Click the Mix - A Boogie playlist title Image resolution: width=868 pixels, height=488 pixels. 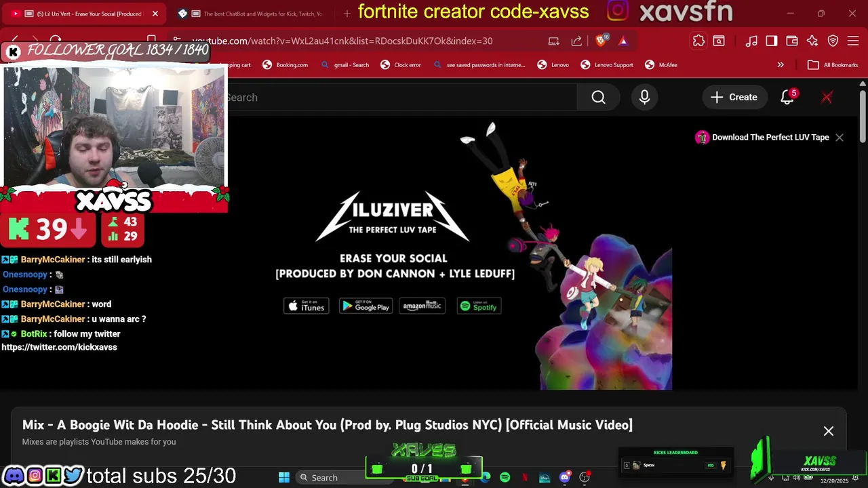pos(327,425)
